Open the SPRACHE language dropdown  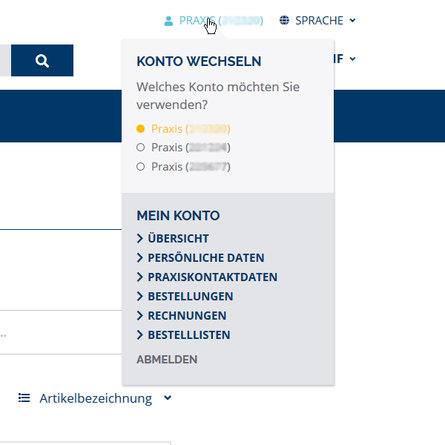(318, 20)
